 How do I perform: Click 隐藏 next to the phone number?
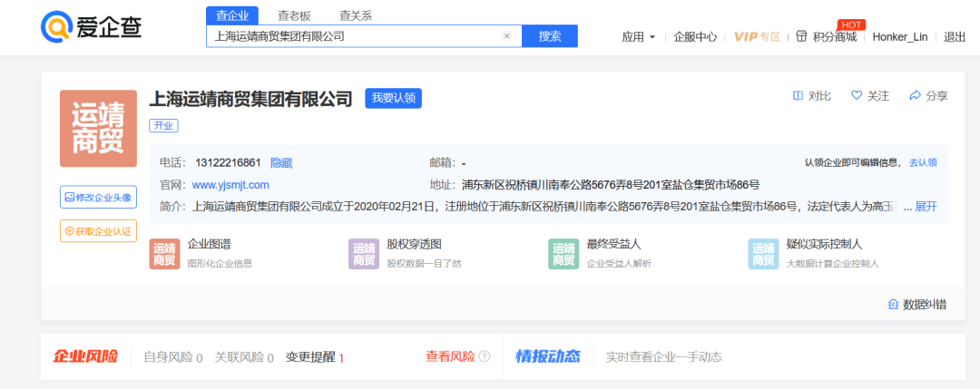(281, 163)
